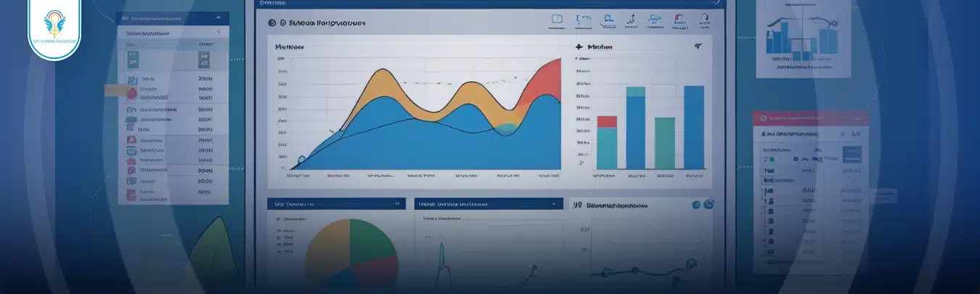
Task: Open the dropdown arrow in the middle bottom panel header
Action: click(x=555, y=204)
